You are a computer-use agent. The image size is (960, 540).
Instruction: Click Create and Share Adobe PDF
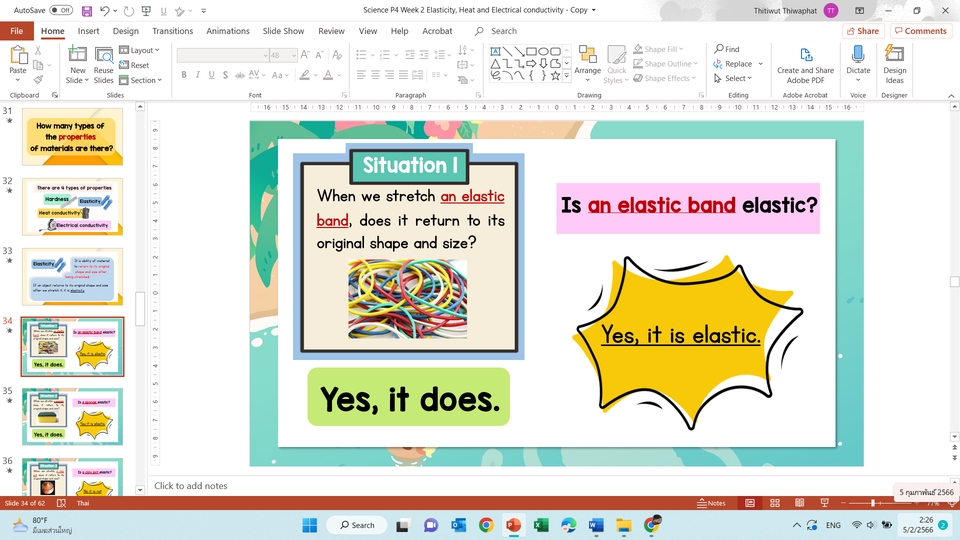[x=805, y=64]
